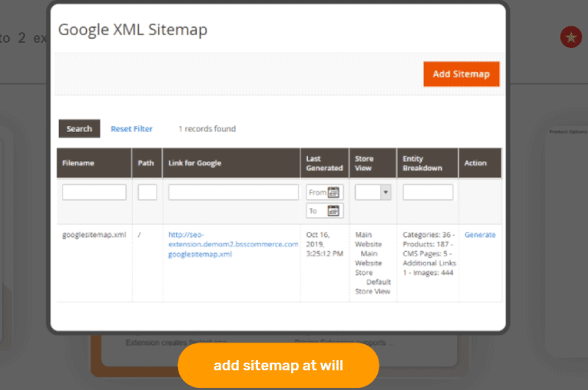Open the From date calendar icon
588x390 pixels.
point(334,192)
